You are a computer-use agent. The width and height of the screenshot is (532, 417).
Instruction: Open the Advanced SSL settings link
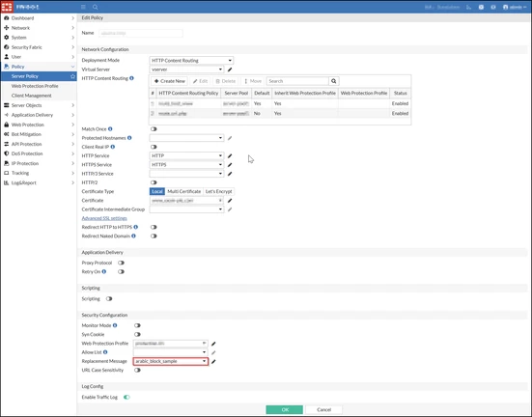(x=104, y=218)
